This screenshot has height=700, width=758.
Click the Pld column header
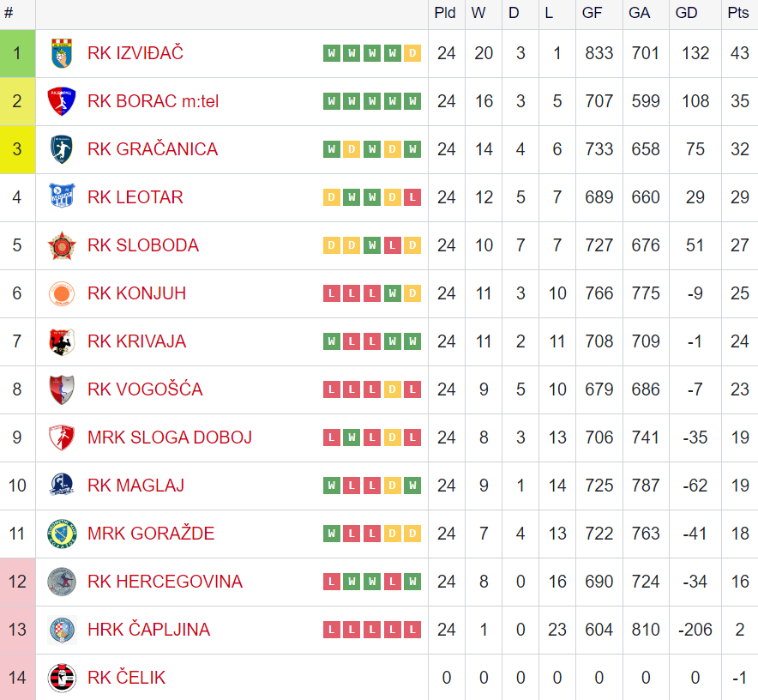(x=445, y=13)
